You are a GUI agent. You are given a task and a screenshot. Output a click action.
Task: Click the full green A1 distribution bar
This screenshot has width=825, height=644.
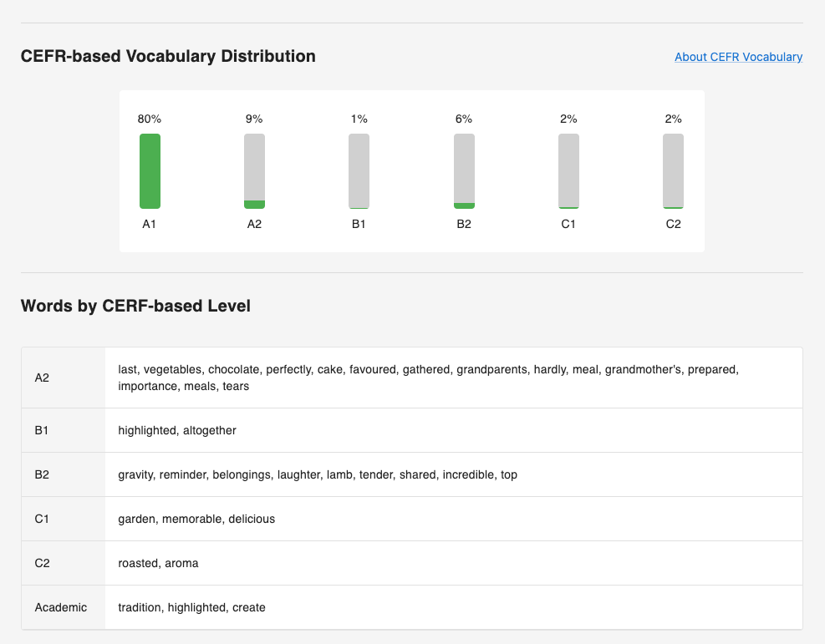(x=150, y=171)
